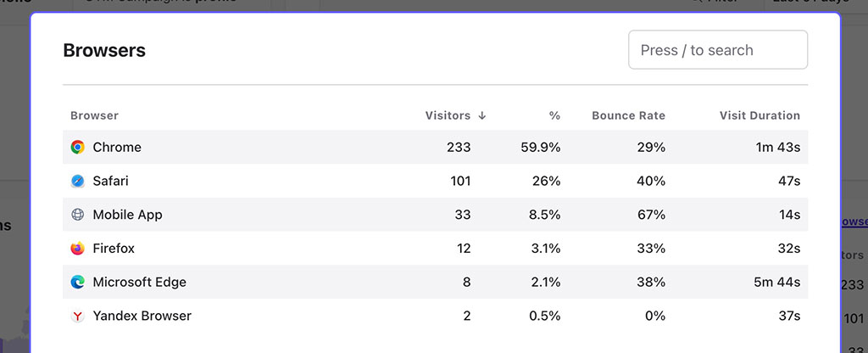This screenshot has width=868, height=353.
Task: Filter by Microsoft Edge browser name
Action: [x=139, y=282]
